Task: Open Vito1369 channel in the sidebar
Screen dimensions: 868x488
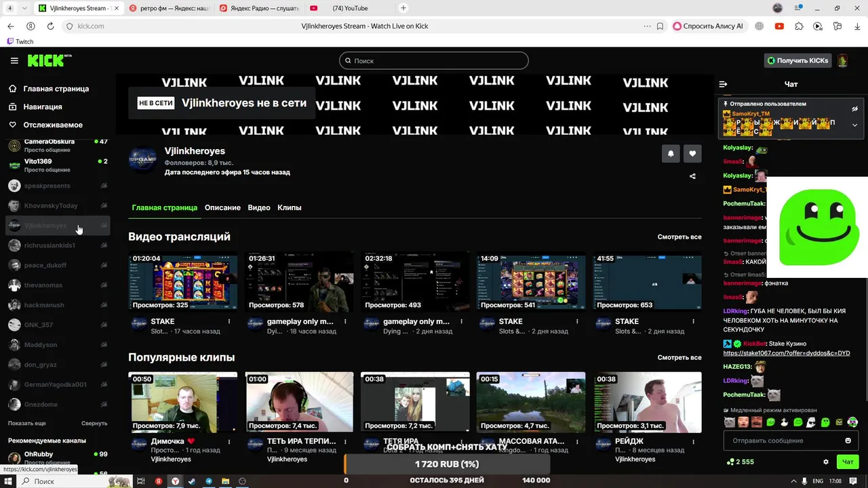Action: pyautogui.click(x=58, y=165)
